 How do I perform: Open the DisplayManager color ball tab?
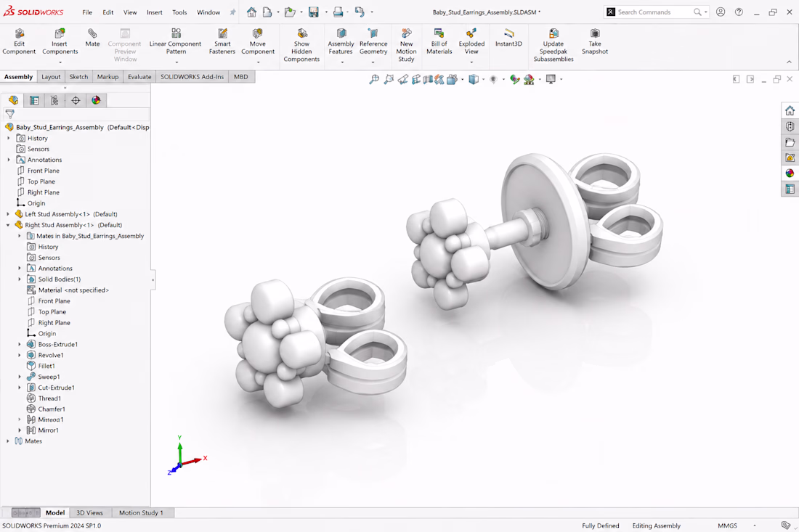(96, 100)
